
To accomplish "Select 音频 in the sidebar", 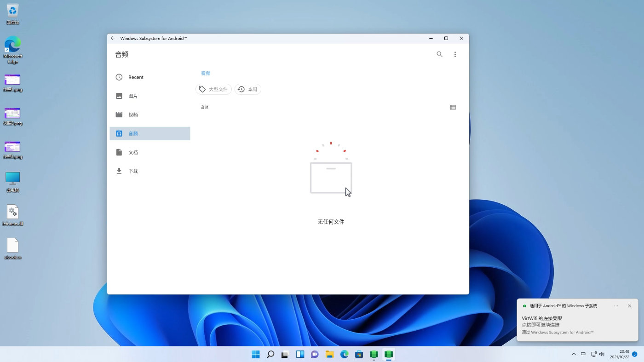I will pos(149,133).
